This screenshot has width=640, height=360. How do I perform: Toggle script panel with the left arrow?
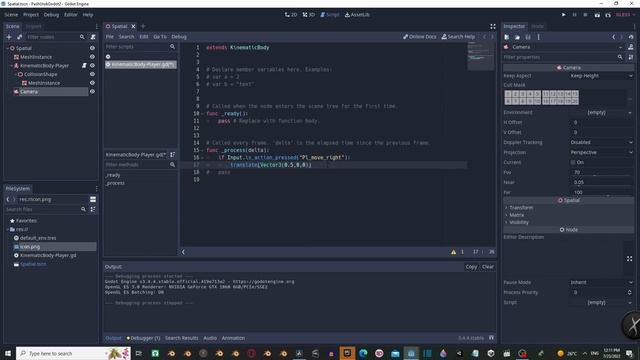click(x=183, y=252)
